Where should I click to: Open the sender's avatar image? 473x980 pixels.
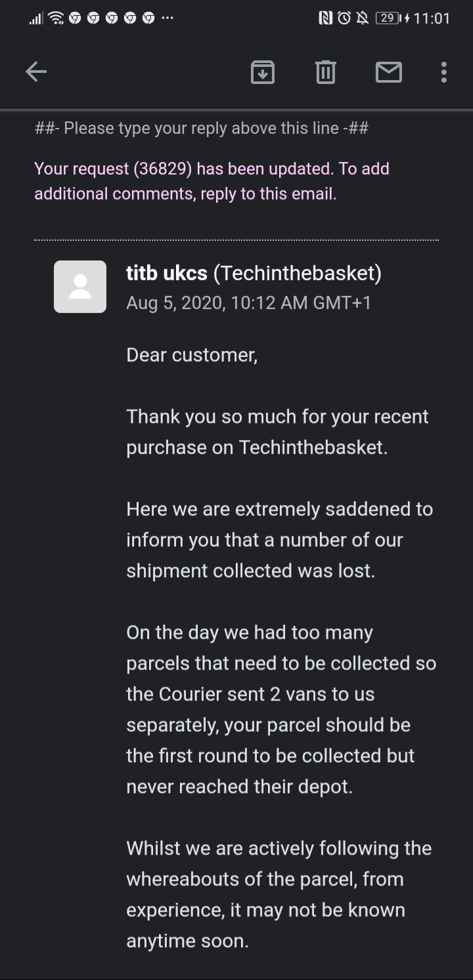[79, 286]
